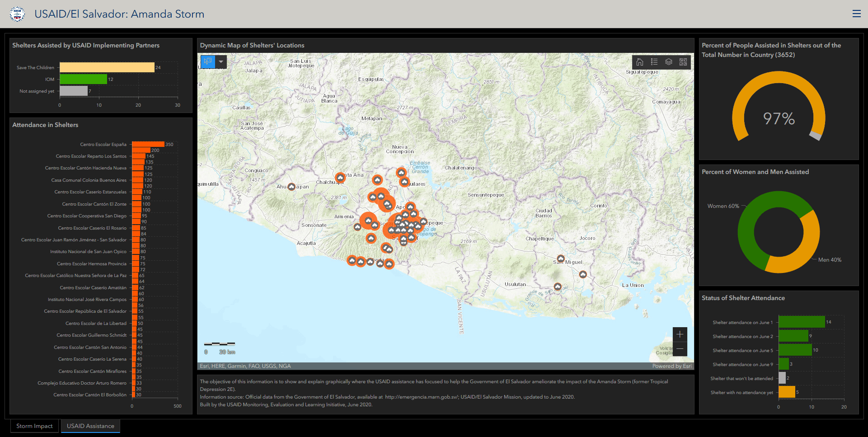Select the USAID Assistance tab
The height and width of the screenshot is (437, 868).
[x=90, y=426]
